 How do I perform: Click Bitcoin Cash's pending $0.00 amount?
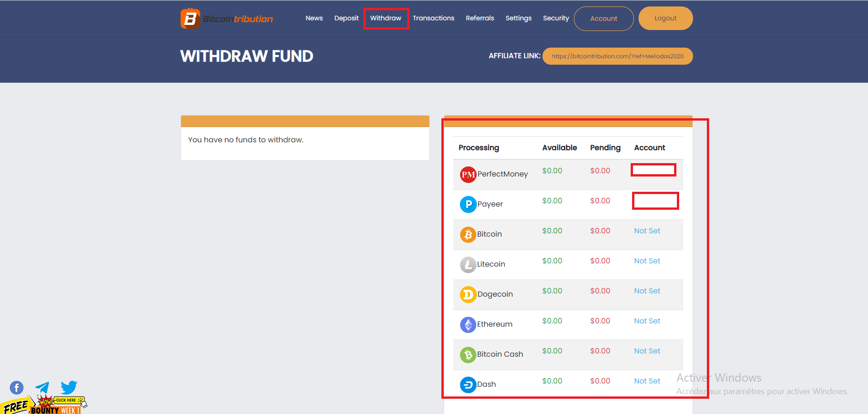coord(600,351)
